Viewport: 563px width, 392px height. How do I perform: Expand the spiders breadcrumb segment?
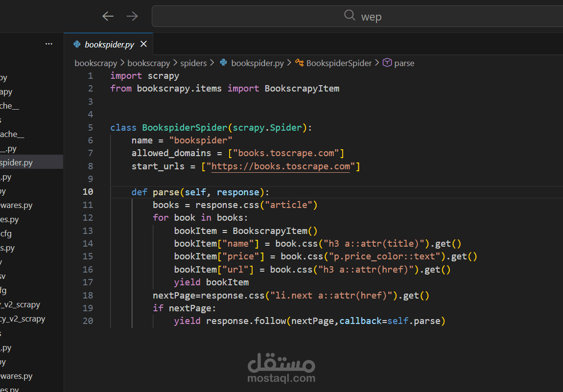[193, 63]
